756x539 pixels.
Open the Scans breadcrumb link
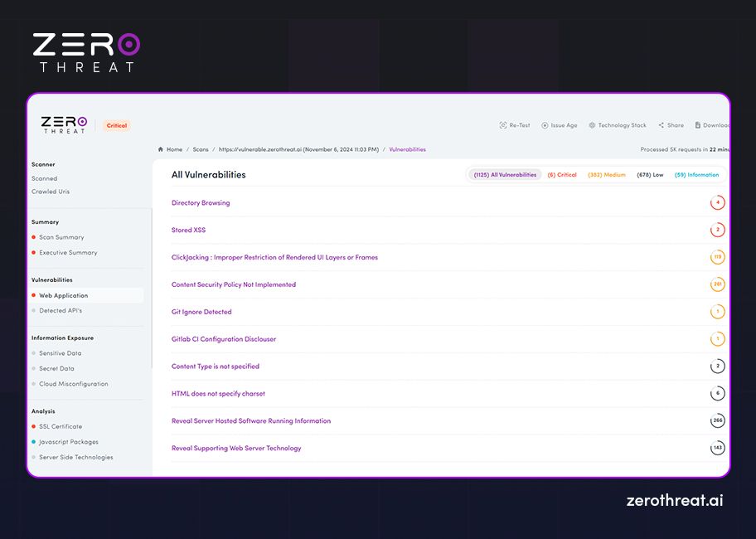point(201,149)
